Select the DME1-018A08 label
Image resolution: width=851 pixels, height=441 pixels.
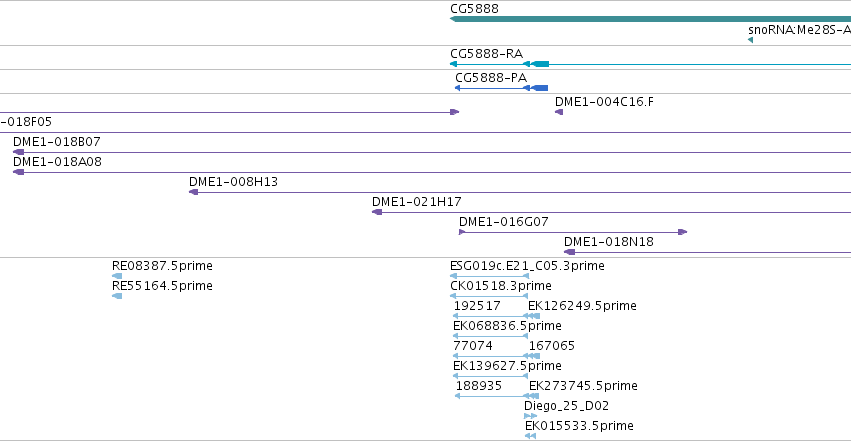[x=57, y=162]
